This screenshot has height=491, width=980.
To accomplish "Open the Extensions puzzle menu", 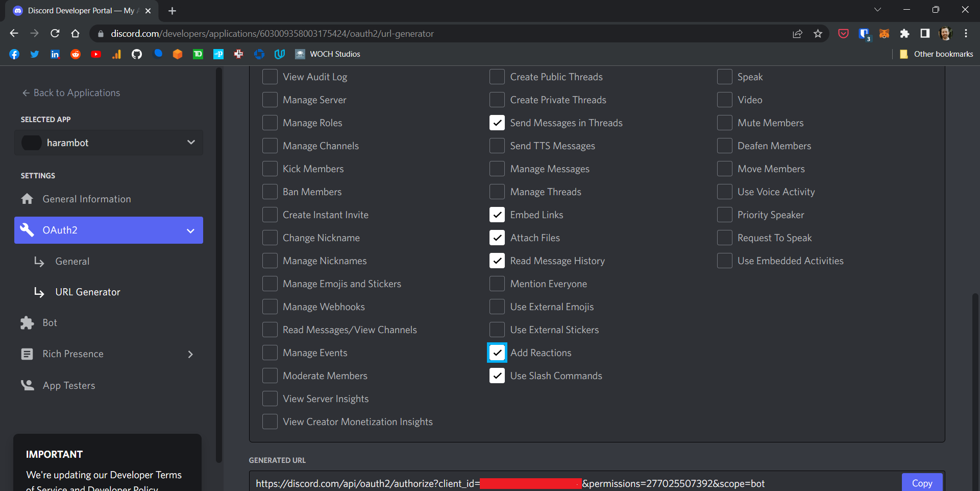I will [904, 34].
